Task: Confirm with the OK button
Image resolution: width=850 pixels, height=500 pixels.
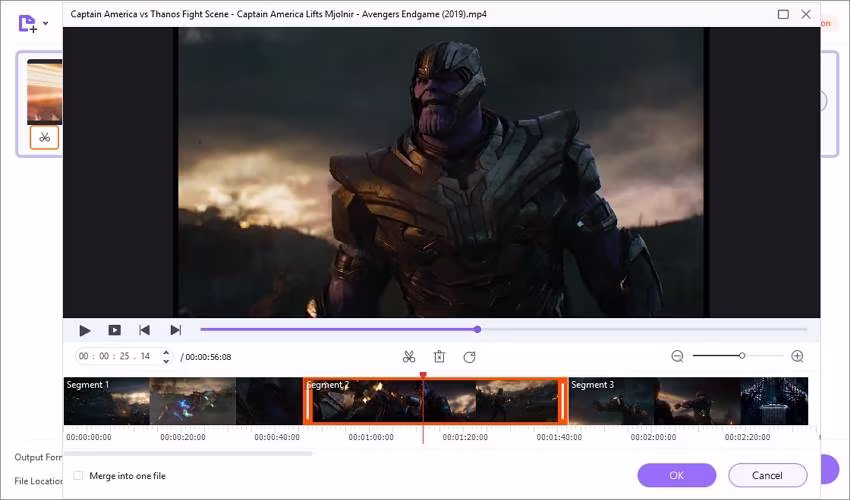Action: coord(677,475)
